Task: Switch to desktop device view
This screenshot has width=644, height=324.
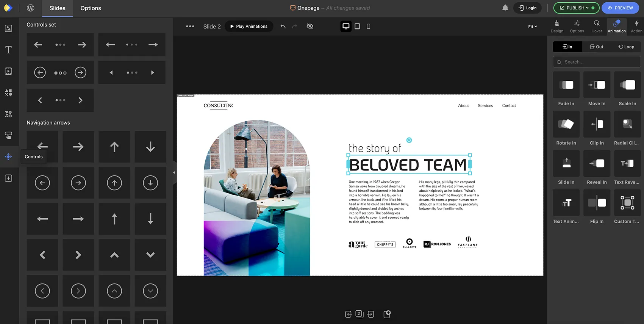Action: [346, 26]
